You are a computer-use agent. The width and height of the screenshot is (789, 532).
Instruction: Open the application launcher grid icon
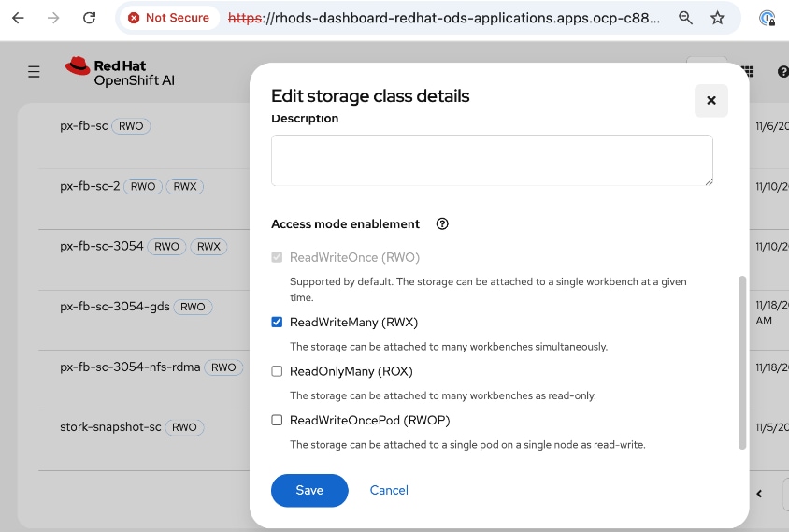(x=748, y=71)
